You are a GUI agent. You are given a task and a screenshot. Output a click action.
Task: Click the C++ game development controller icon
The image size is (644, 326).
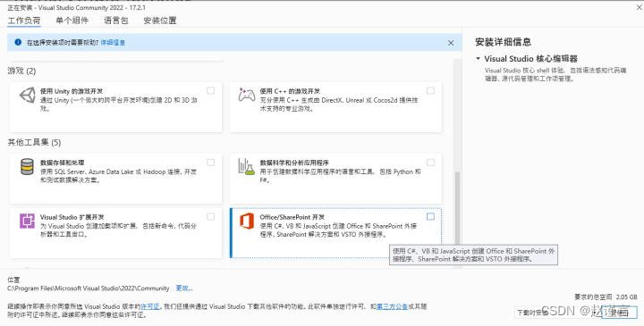pyautogui.click(x=247, y=95)
